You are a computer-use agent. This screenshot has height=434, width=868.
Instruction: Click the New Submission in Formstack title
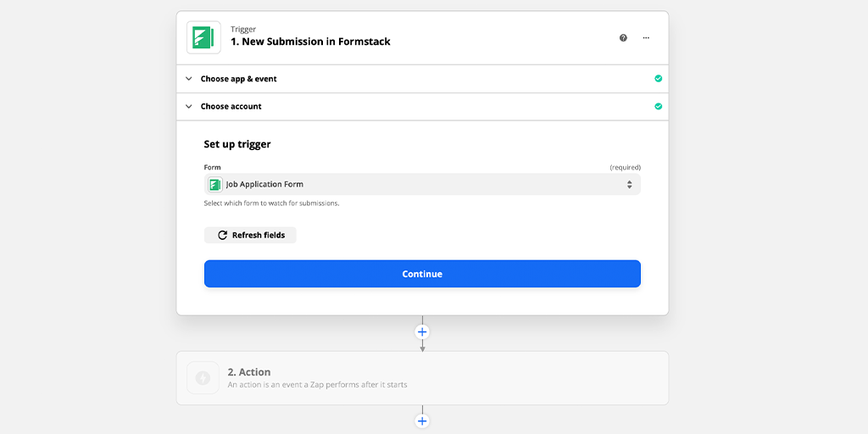tap(310, 42)
